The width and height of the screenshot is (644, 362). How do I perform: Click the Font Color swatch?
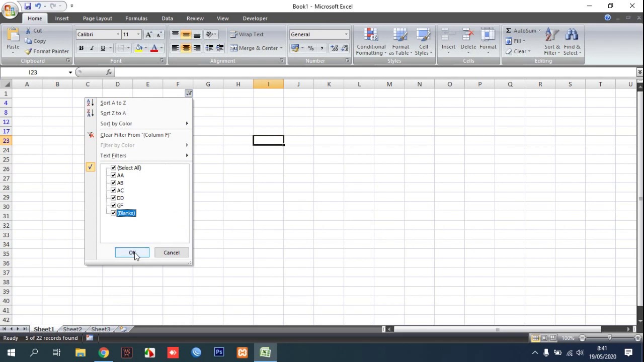pyautogui.click(x=154, y=48)
